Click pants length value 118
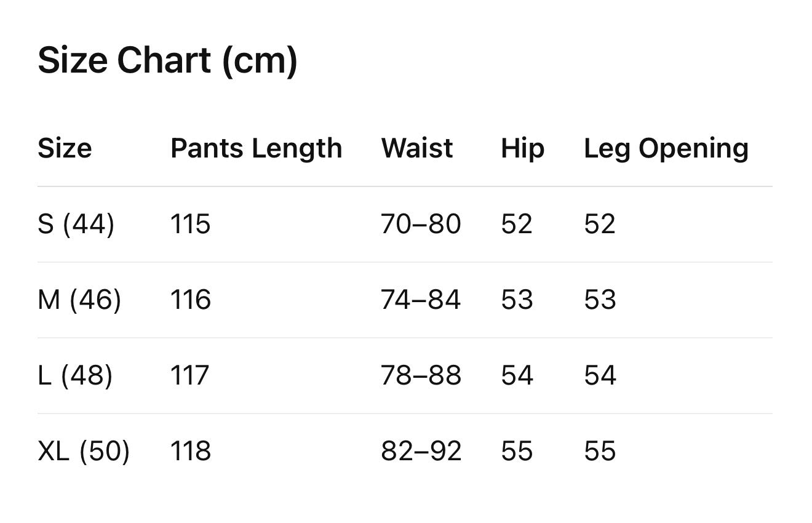The width and height of the screenshot is (812, 523). pos(191,451)
